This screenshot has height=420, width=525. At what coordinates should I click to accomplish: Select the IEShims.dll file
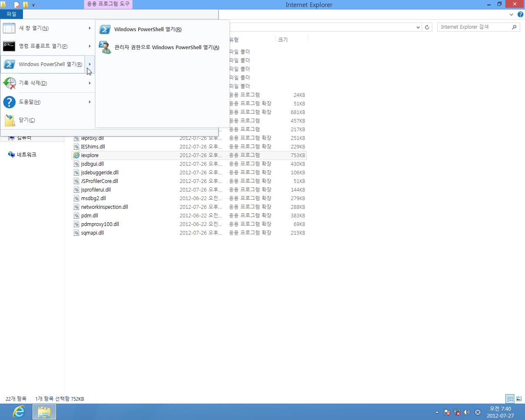(189, 146)
